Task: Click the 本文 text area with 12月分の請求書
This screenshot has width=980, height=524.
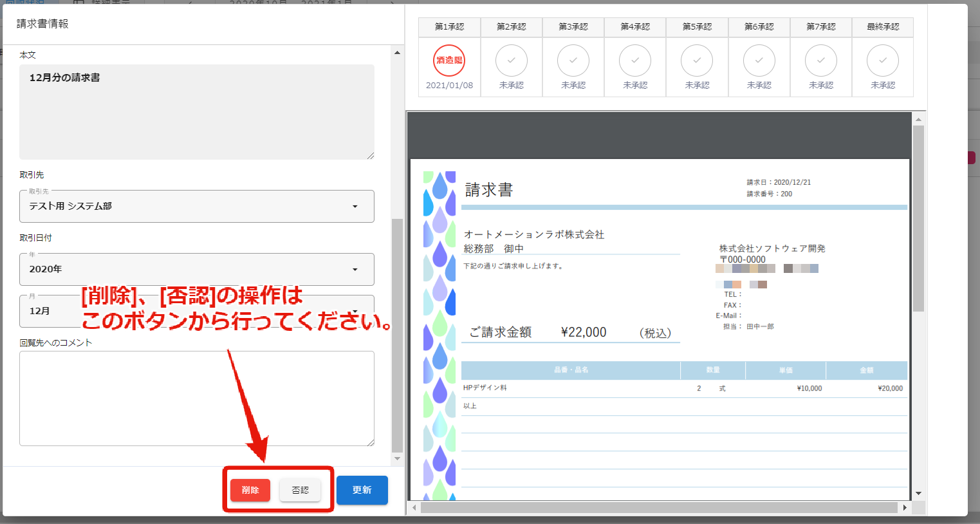Action: tap(197, 112)
